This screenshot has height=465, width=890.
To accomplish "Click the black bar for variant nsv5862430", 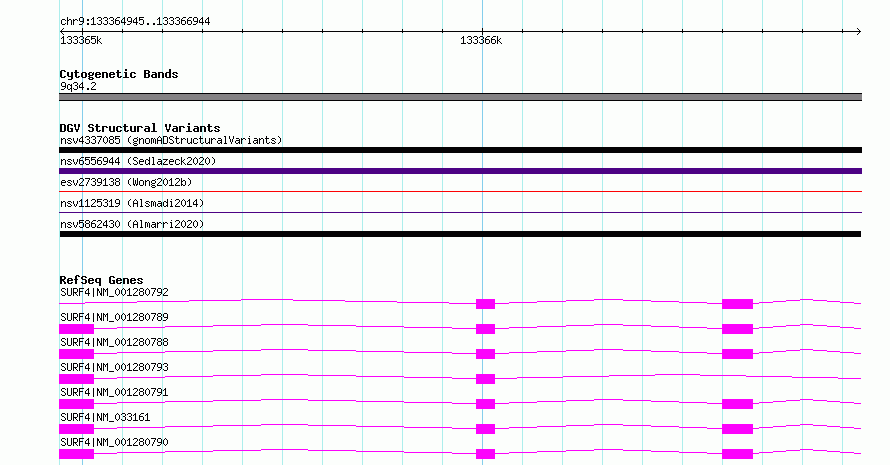I will point(460,234).
